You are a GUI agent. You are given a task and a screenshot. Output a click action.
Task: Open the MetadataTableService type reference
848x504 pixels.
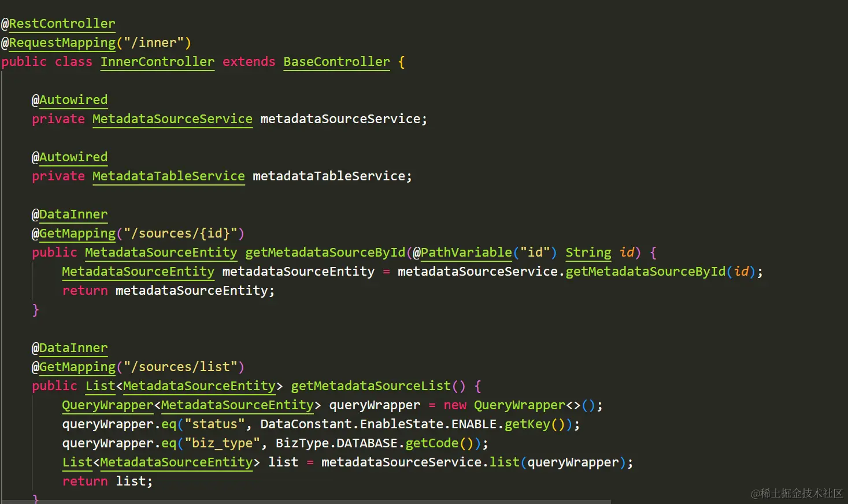[168, 176]
